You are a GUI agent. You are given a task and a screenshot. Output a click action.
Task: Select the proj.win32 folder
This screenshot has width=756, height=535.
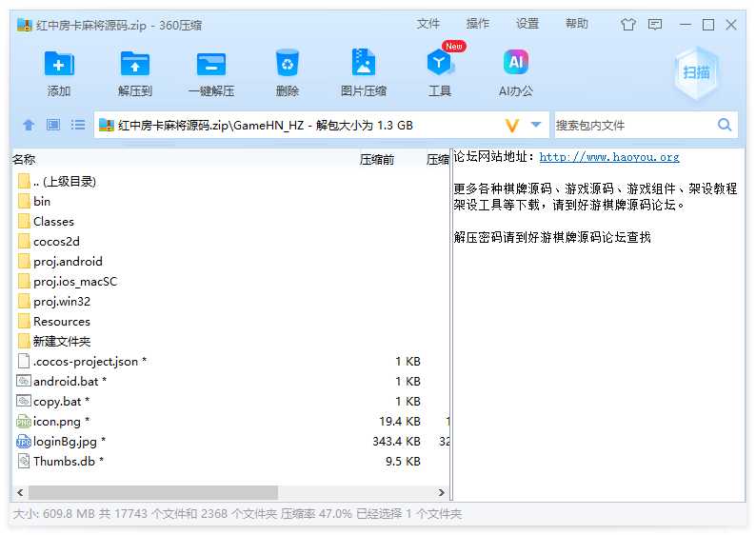coord(230,301)
